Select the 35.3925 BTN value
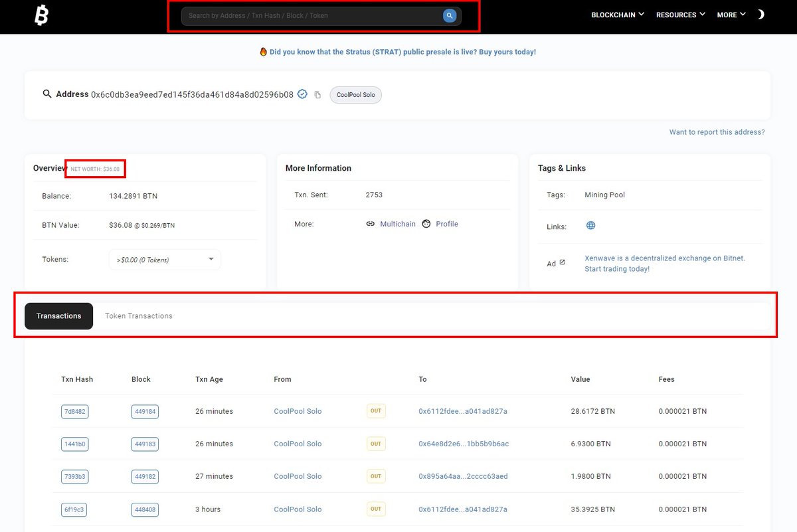797x532 pixels. pos(592,509)
